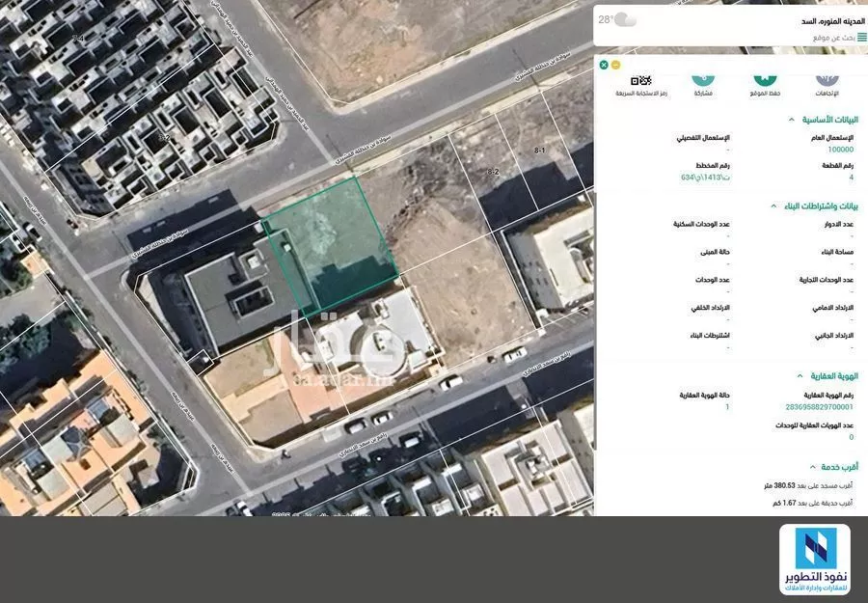The height and width of the screenshot is (603, 868).
Task: Collapse the الهوية العقارية section
Action: [800, 376]
